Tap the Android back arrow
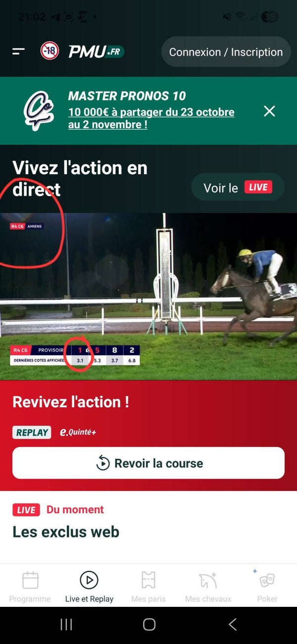This screenshot has width=297, height=644. coord(232,625)
